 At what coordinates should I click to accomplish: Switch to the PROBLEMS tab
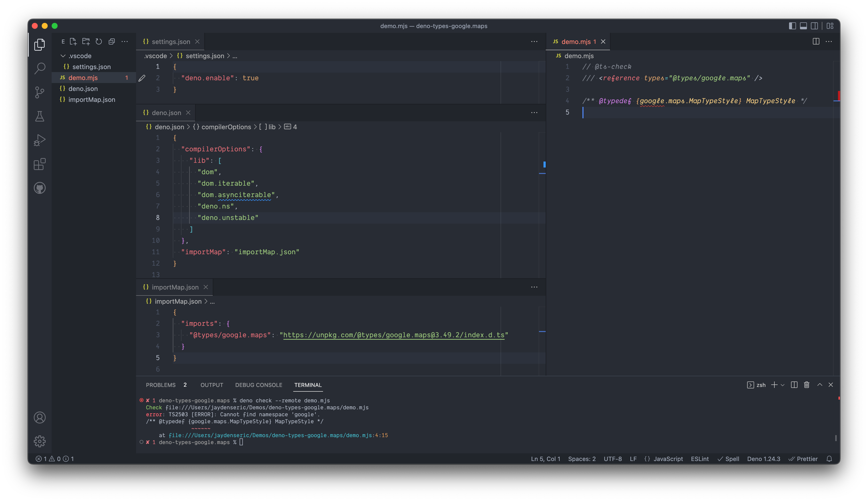pos(161,385)
